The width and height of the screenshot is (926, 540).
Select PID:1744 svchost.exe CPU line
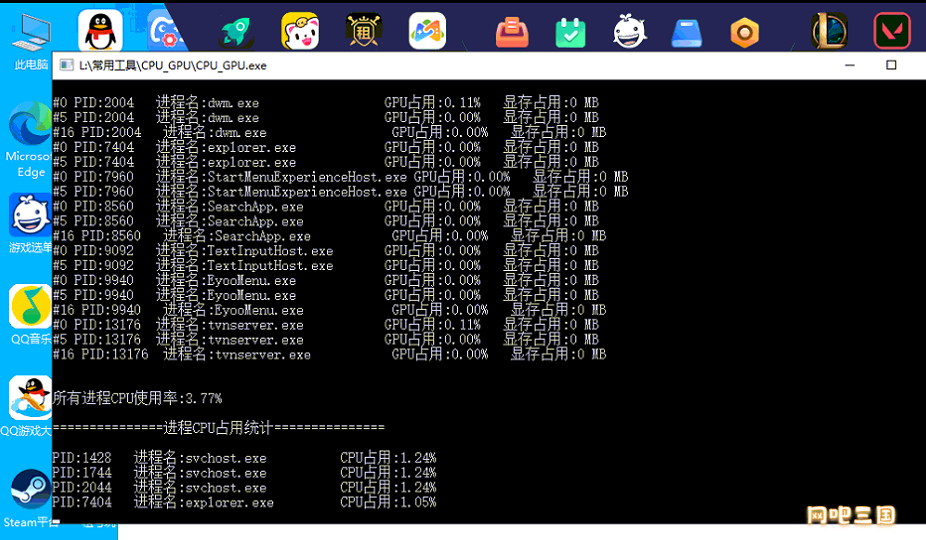tap(244, 473)
